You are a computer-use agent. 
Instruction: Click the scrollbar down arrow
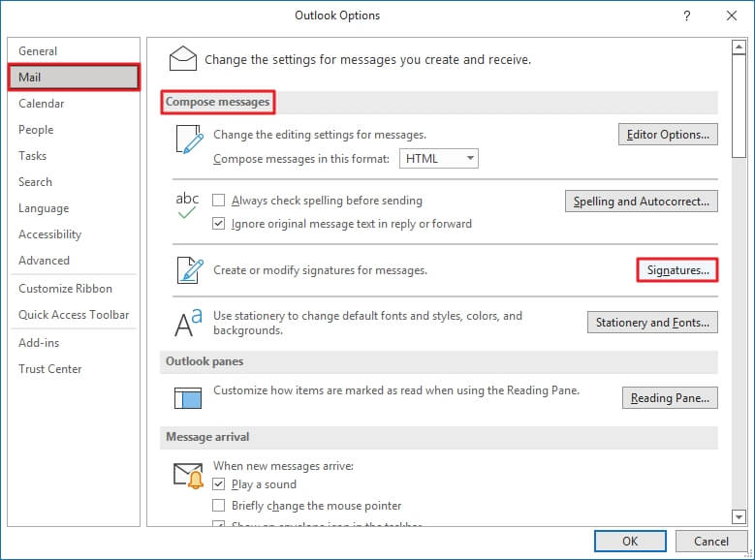[739, 516]
